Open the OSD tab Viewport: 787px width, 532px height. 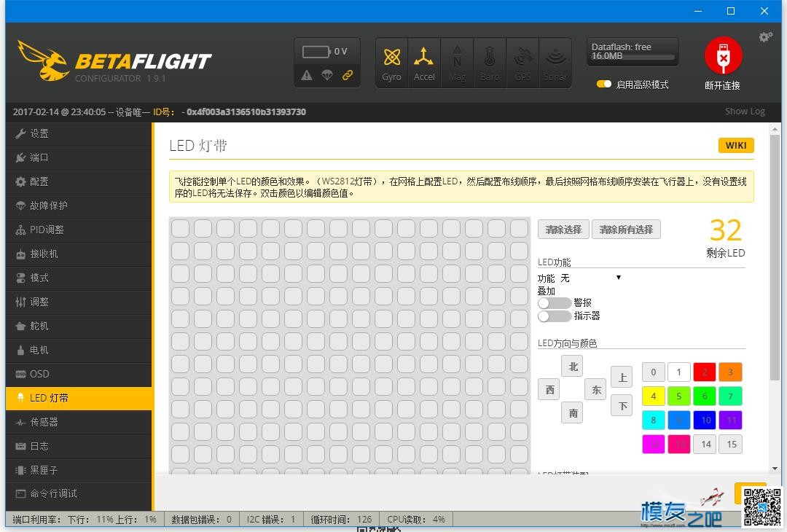(x=79, y=375)
